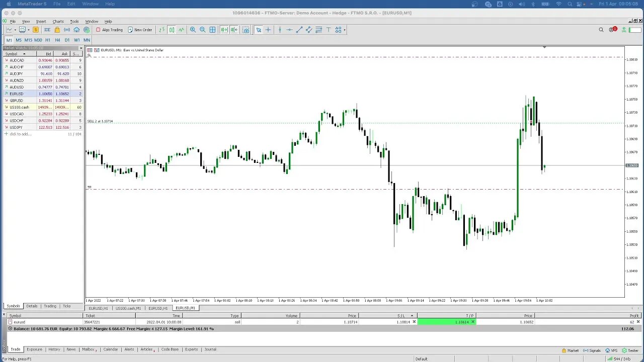Image resolution: width=644 pixels, height=362 pixels.
Task: Zoom in the chart
Action: 193,30
